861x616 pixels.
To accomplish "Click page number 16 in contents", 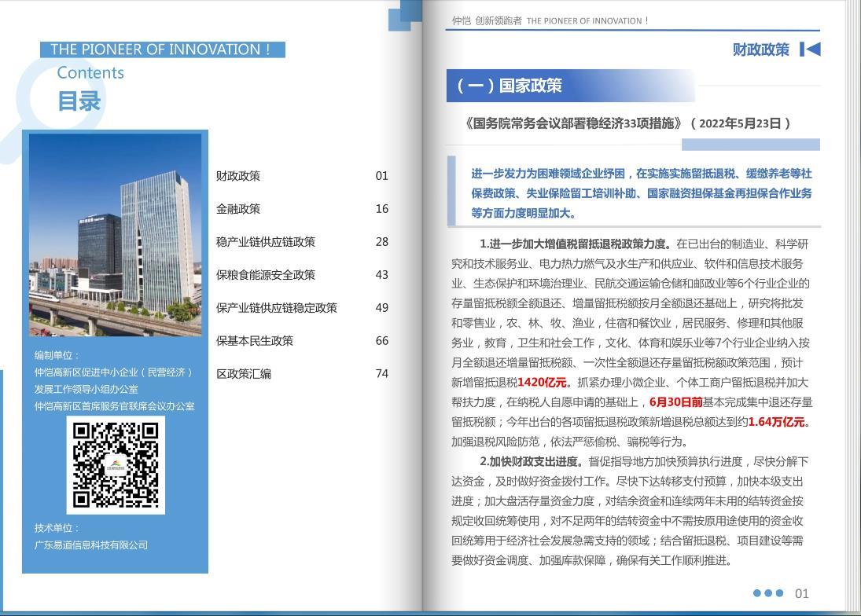I will point(381,209).
